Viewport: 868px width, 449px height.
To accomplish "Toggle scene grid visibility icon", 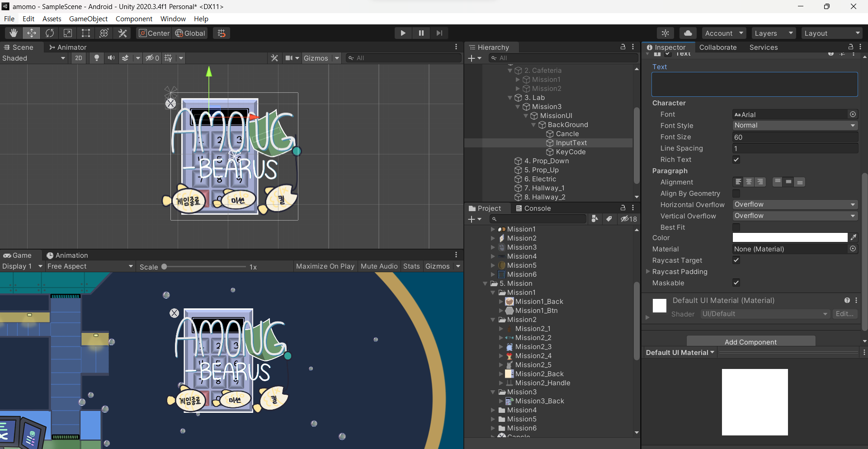I will 168,58.
